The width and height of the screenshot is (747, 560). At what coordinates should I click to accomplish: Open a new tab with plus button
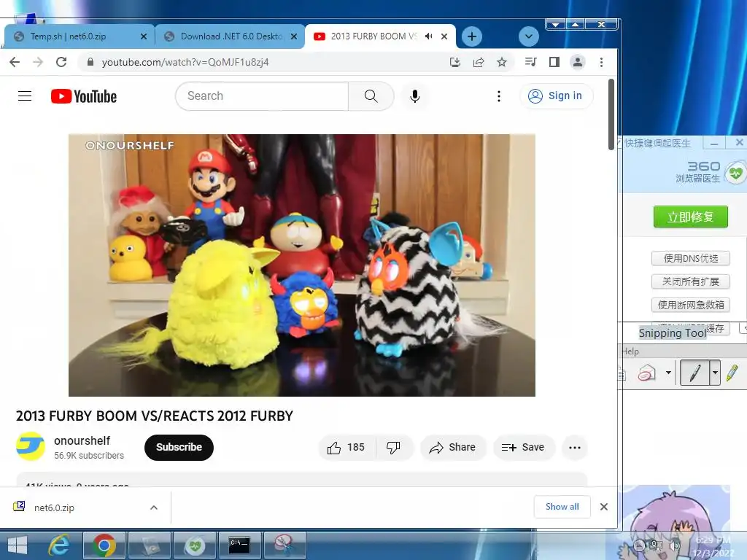[x=472, y=36]
